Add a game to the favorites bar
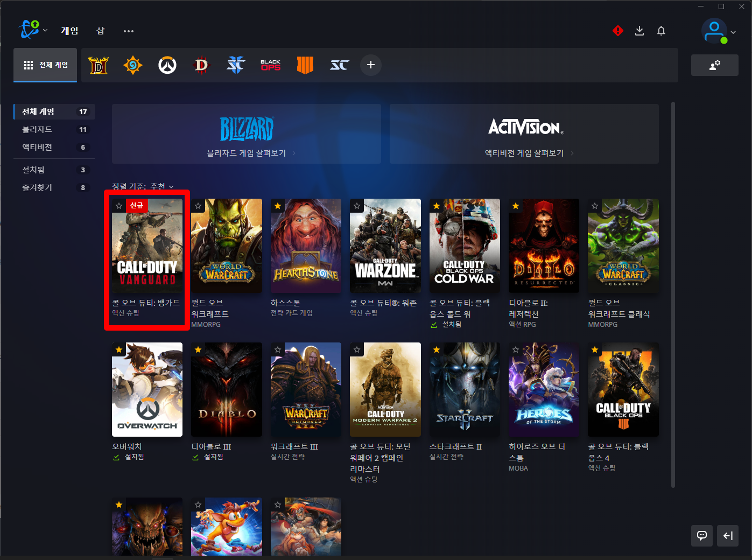 tap(371, 65)
